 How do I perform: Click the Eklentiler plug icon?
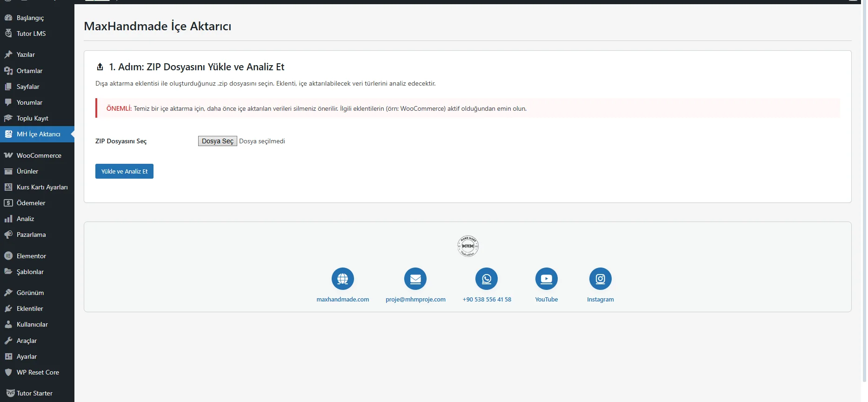pos(8,308)
